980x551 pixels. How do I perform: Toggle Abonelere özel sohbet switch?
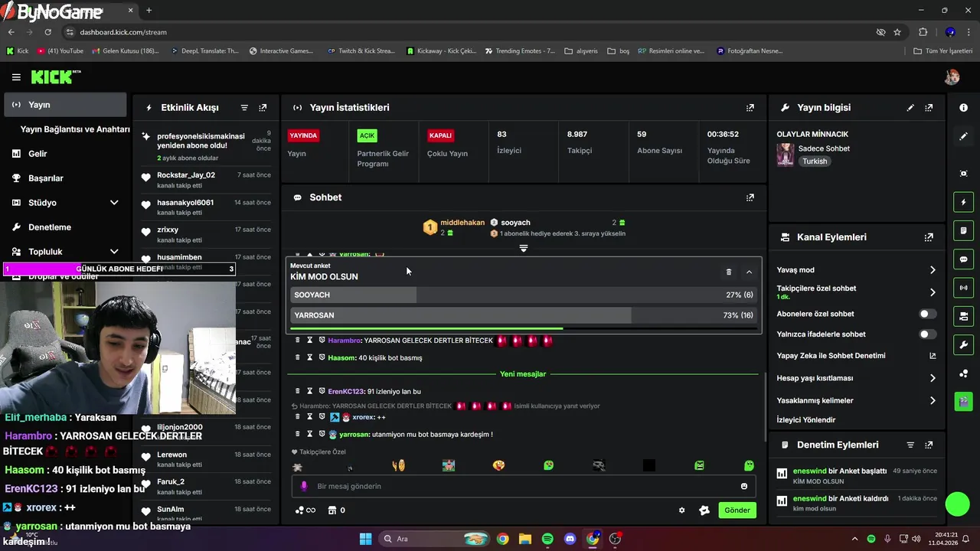coord(927,314)
